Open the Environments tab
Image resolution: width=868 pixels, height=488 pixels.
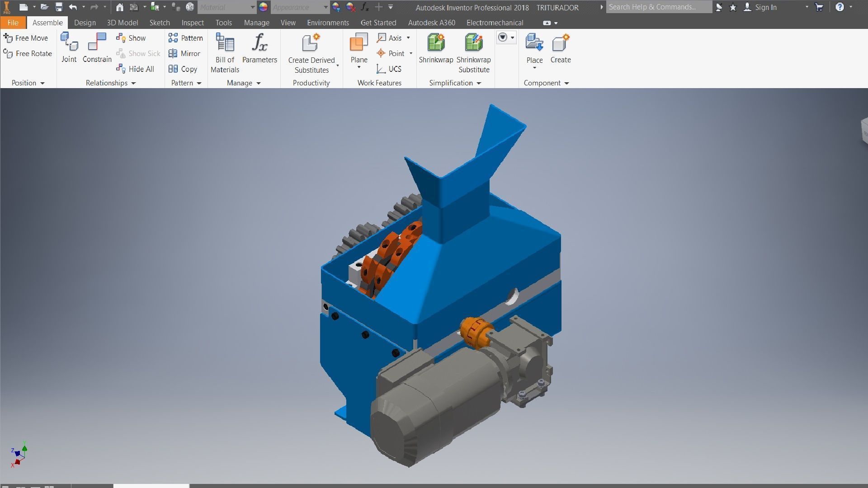tap(328, 23)
